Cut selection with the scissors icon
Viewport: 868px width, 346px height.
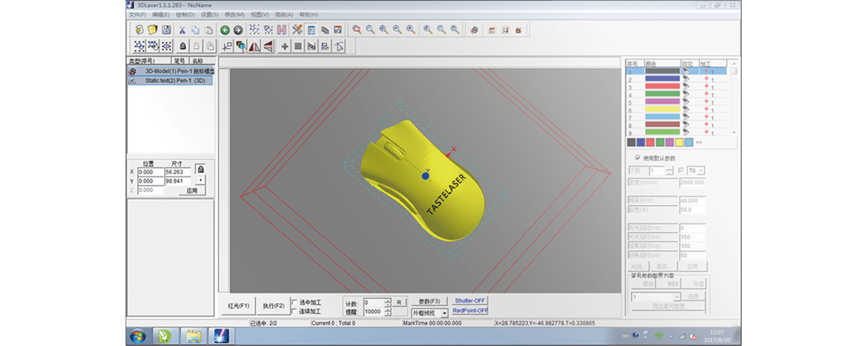tap(182, 30)
